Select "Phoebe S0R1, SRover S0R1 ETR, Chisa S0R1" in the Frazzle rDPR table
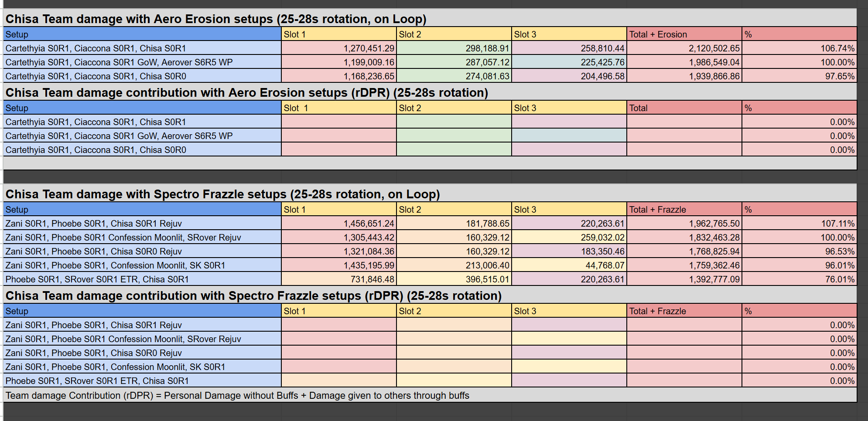The image size is (868, 421). pos(97,380)
